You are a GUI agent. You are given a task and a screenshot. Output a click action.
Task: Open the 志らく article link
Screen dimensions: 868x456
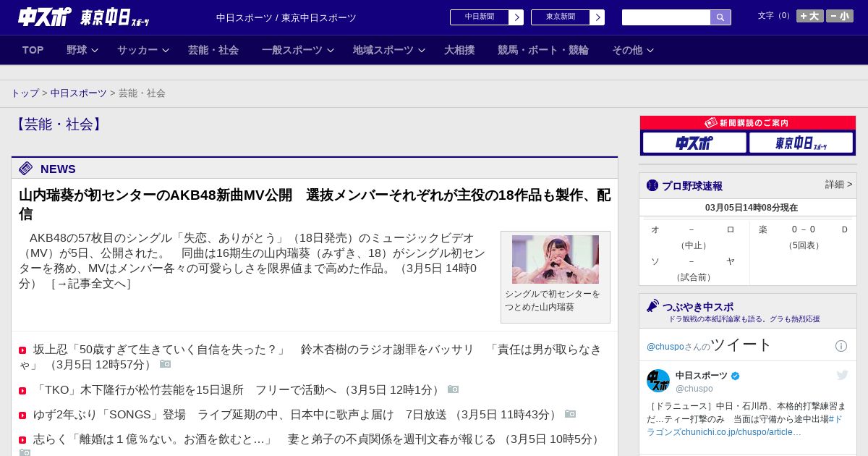318,439
